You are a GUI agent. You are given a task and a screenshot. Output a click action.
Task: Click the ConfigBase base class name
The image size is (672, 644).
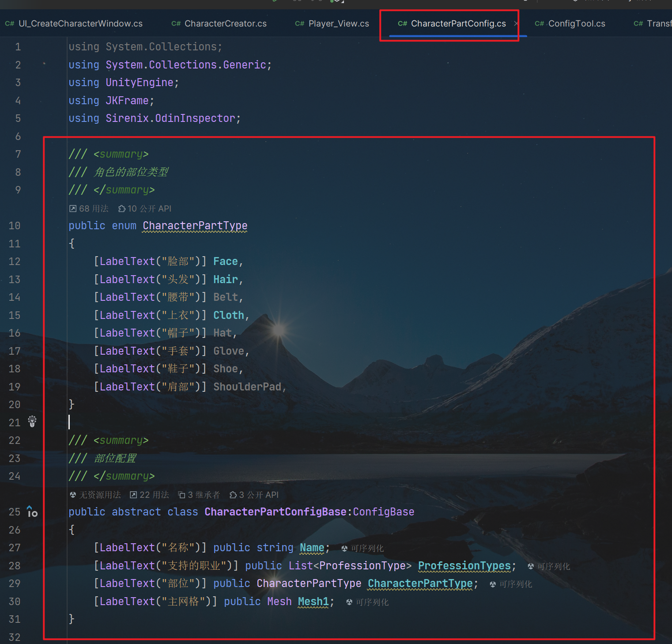coord(383,512)
